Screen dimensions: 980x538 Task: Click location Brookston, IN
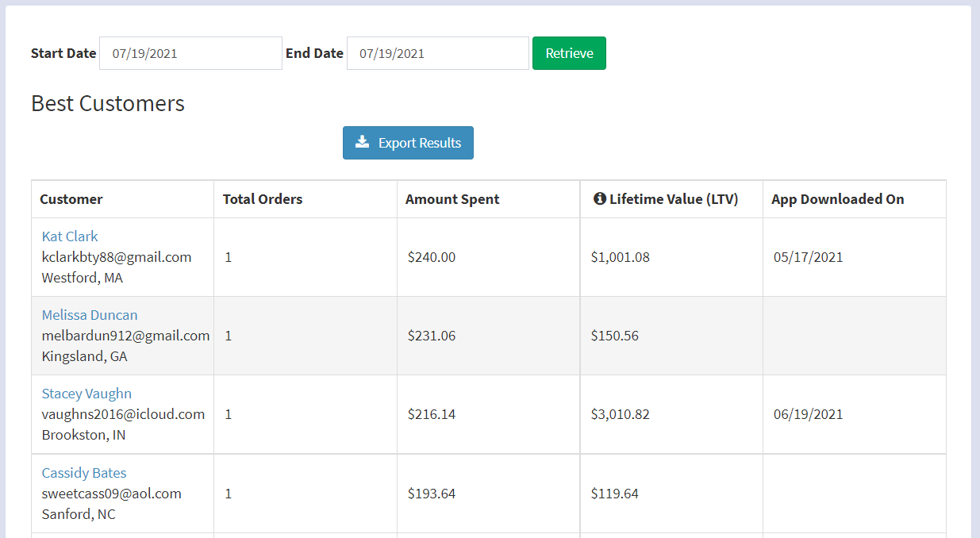pos(83,435)
